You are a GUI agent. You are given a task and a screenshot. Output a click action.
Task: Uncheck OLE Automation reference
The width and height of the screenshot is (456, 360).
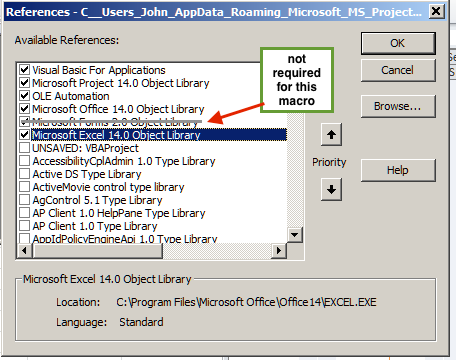click(24, 96)
